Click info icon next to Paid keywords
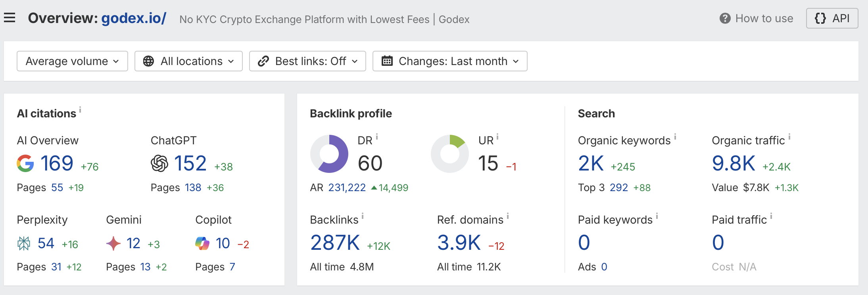This screenshot has height=295, width=868. tap(657, 216)
